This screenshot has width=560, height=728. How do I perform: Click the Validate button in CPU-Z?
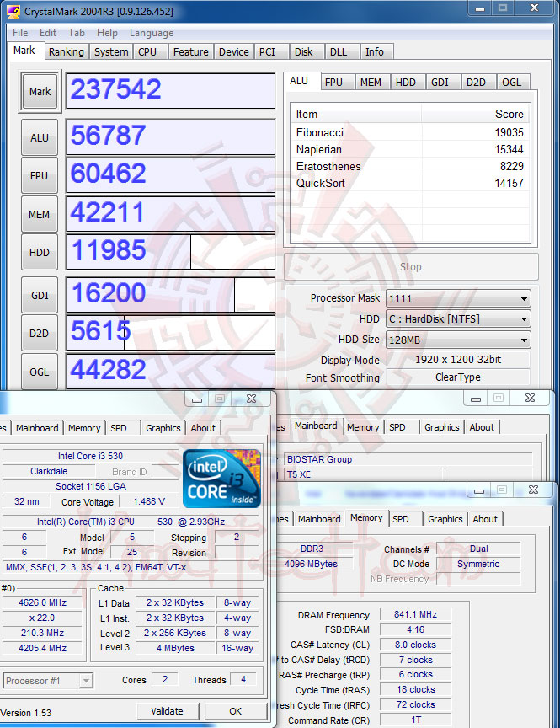pyautogui.click(x=167, y=711)
